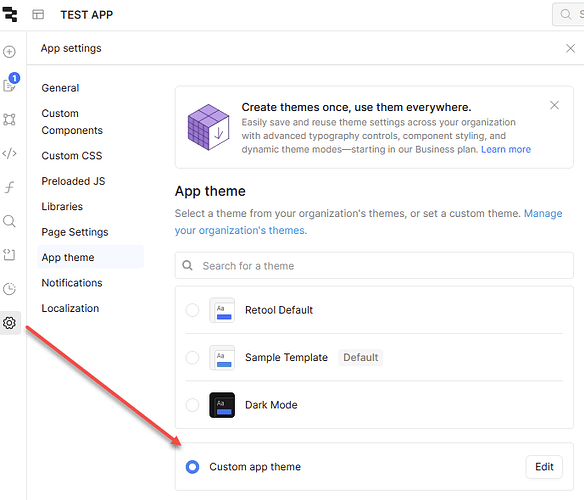Open the code panel icon in sidebar
Image resolution: width=584 pixels, height=500 pixels.
(9, 153)
